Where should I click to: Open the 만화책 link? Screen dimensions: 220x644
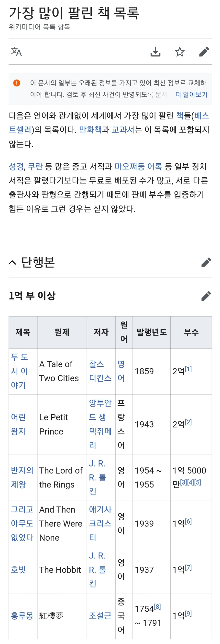pyautogui.click(x=90, y=130)
